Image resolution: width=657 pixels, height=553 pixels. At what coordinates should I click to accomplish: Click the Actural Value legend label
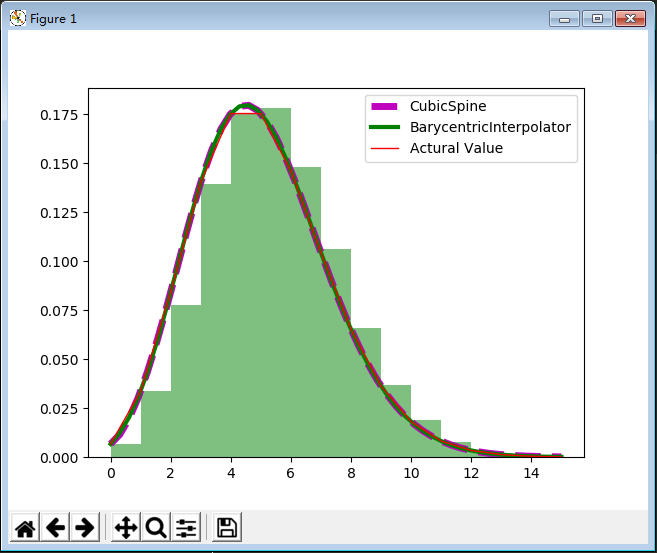[x=456, y=148]
